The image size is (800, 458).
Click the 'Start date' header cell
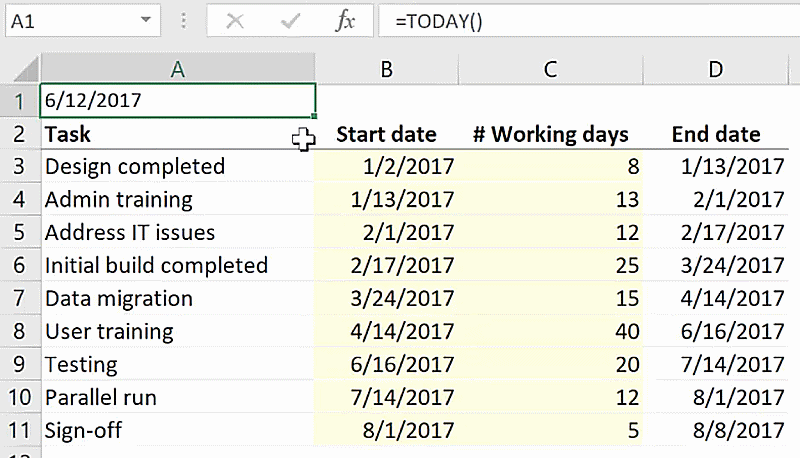386,134
